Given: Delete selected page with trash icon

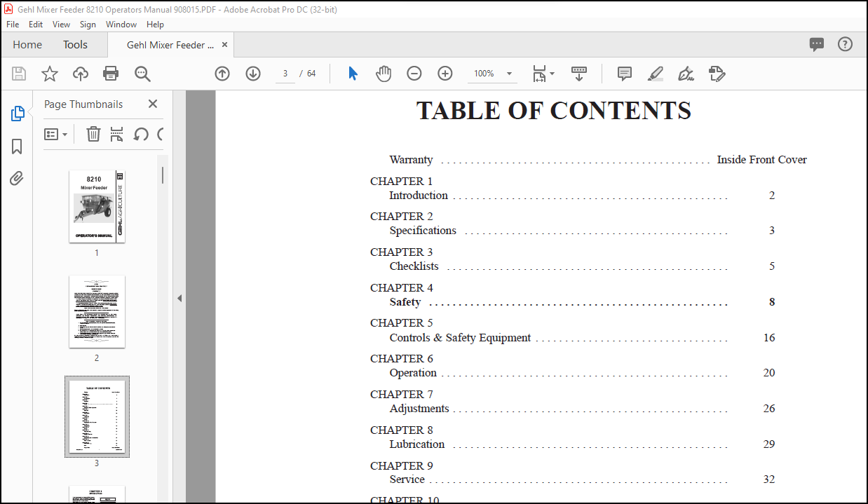Looking at the screenshot, I should tap(93, 134).
